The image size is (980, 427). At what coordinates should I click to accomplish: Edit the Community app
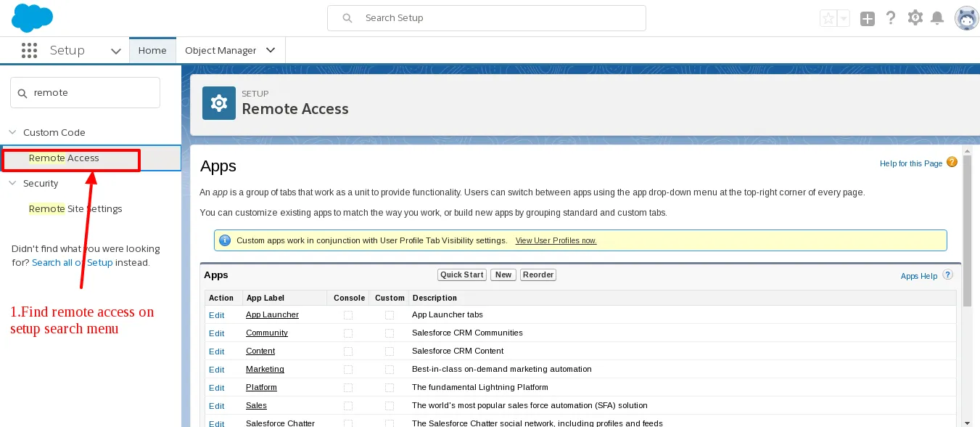(216, 333)
